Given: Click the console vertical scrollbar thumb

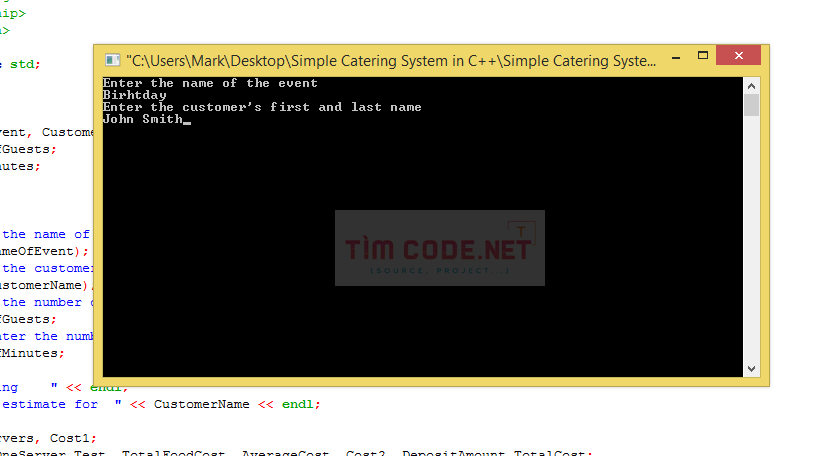Looking at the screenshot, I should (x=752, y=105).
